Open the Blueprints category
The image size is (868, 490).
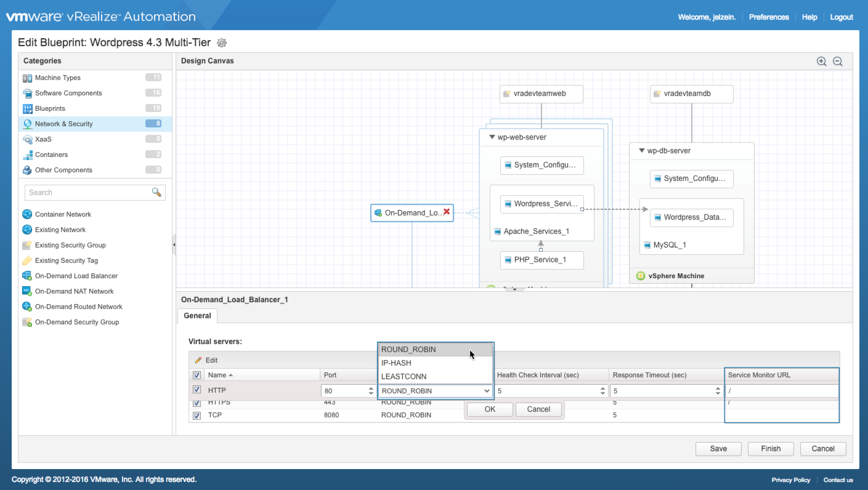[95, 108]
